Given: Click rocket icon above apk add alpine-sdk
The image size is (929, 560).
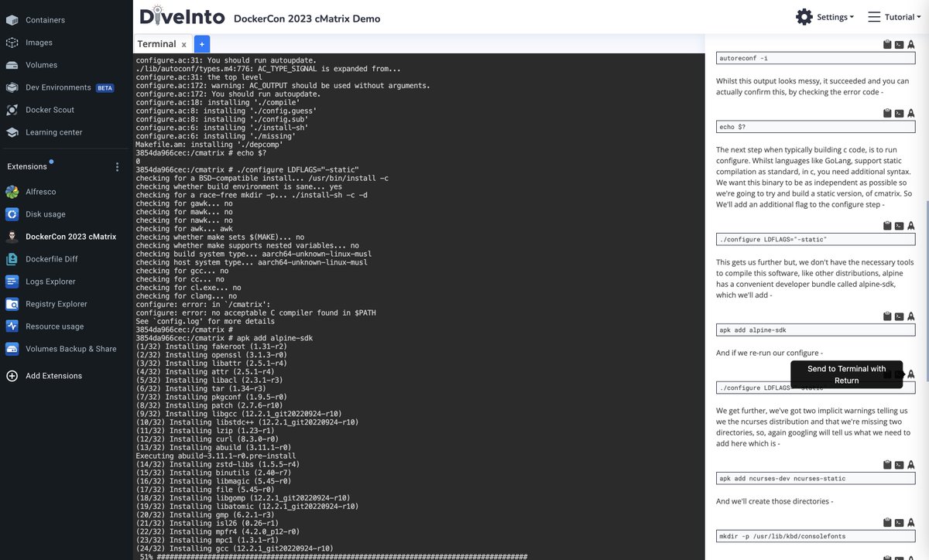Looking at the screenshot, I should click(x=910, y=316).
